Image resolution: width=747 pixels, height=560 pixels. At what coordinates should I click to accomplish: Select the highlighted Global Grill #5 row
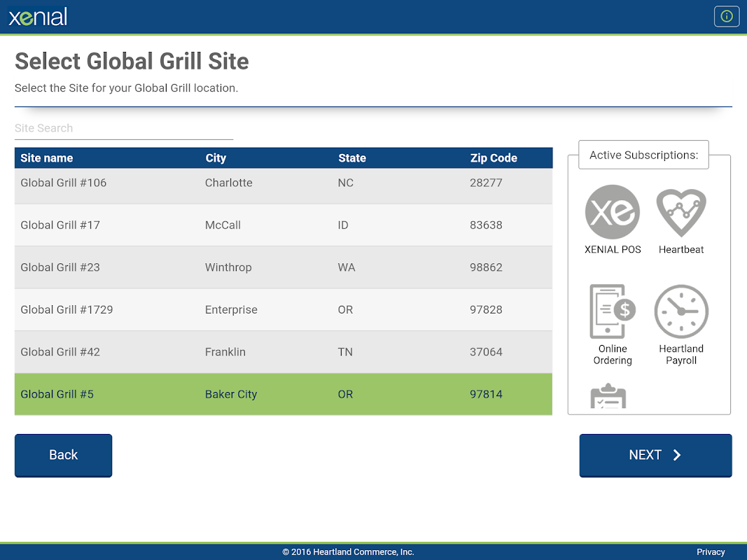pyautogui.click(x=284, y=394)
